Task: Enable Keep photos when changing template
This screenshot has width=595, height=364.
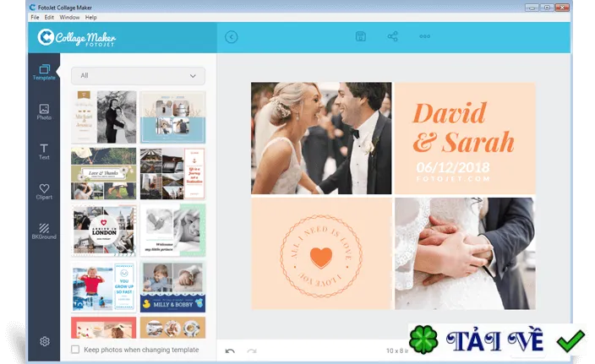Action: (75, 349)
